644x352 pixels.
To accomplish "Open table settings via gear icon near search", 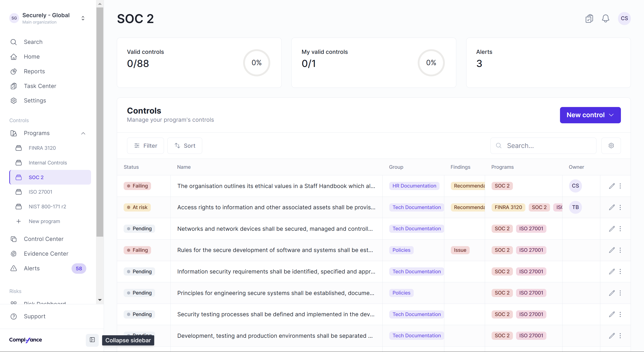I will (x=611, y=145).
